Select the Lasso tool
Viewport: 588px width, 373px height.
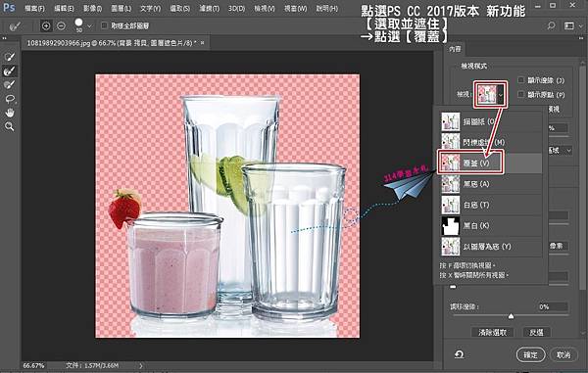pos(10,99)
